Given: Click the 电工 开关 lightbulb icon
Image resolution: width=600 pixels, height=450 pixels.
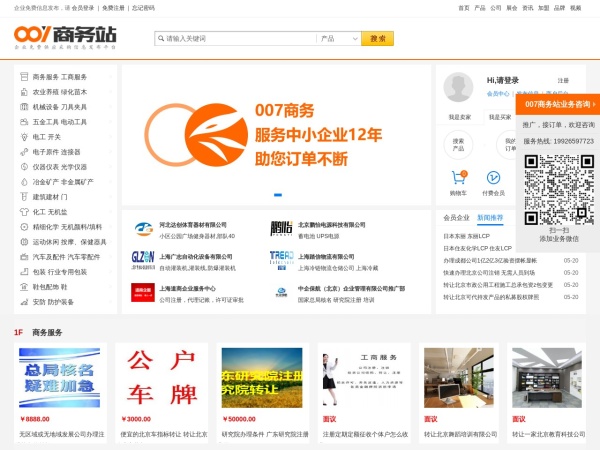Looking at the screenshot, I should 24,136.
